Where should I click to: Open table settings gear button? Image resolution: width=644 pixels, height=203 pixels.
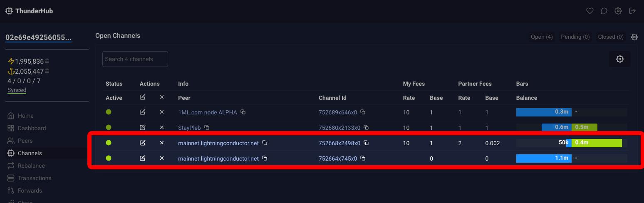pyautogui.click(x=620, y=59)
